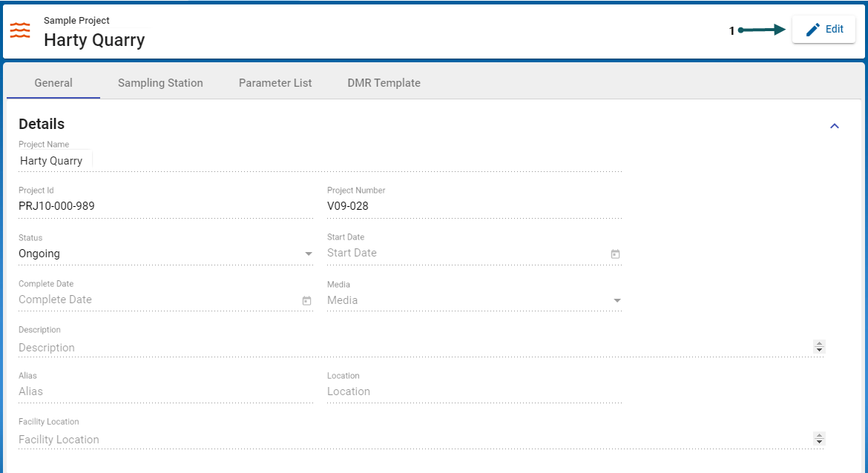Open the Start Date calendar icon

pyautogui.click(x=615, y=254)
